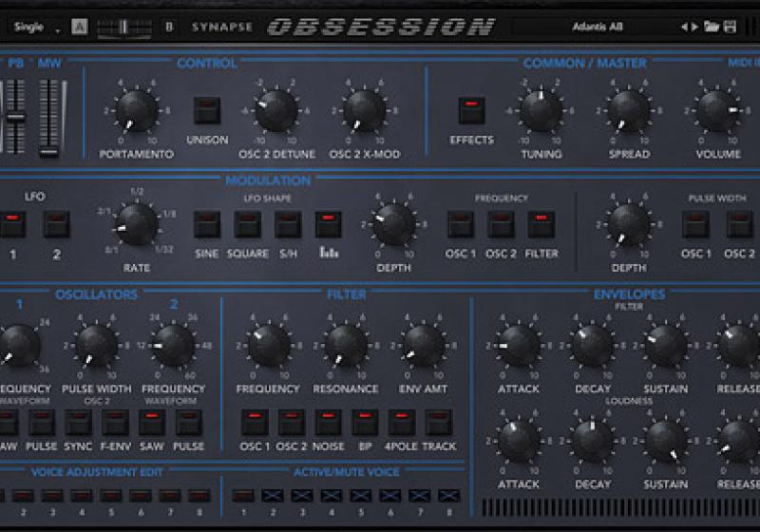Toggle the Unison button

pyautogui.click(x=207, y=110)
